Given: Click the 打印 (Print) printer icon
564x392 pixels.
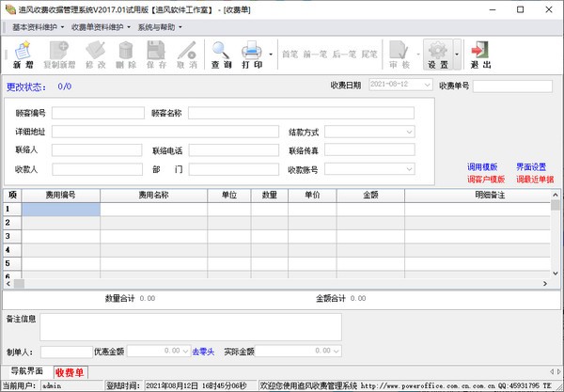Looking at the screenshot, I should (252, 55).
